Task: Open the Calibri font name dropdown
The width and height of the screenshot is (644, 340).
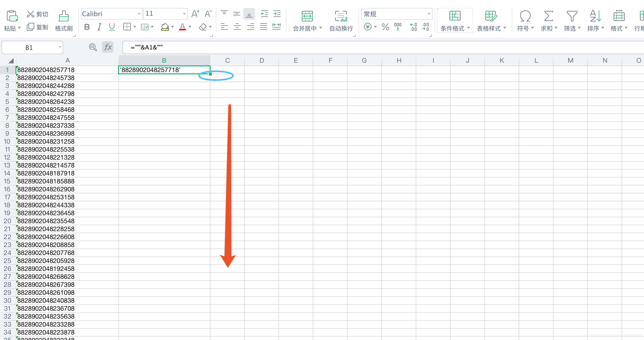Action: click(x=139, y=14)
